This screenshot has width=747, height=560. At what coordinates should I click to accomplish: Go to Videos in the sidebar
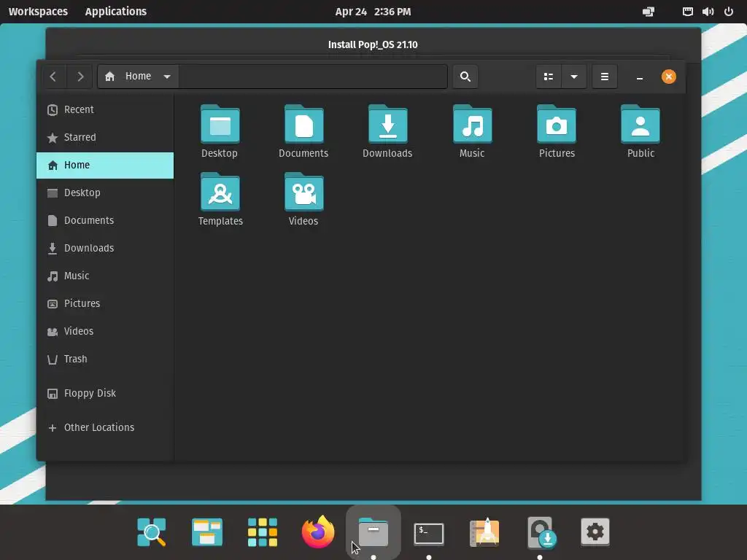tap(105, 331)
